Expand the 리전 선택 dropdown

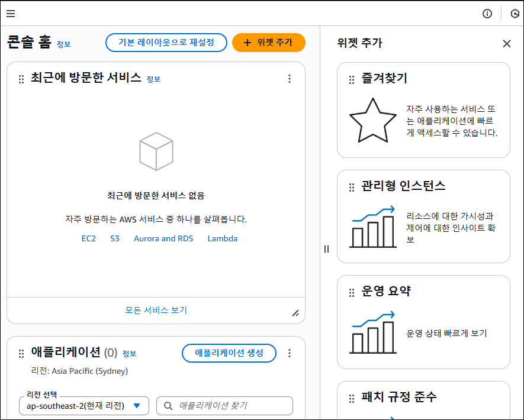point(84,406)
